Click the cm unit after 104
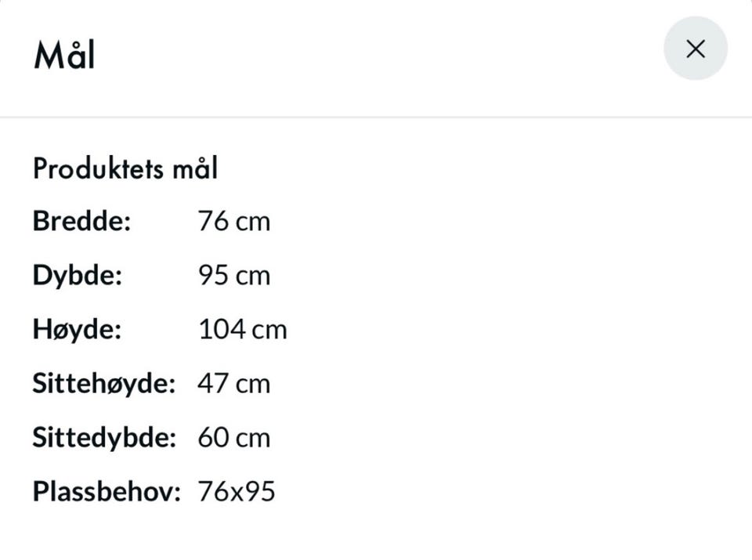This screenshot has height=560, width=752. (x=269, y=331)
